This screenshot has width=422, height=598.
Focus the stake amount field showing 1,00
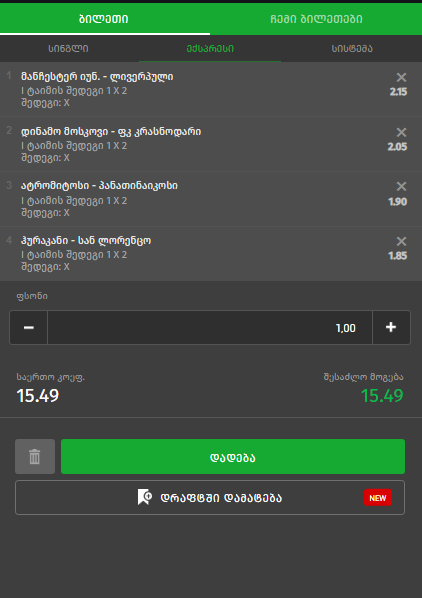[210, 328]
